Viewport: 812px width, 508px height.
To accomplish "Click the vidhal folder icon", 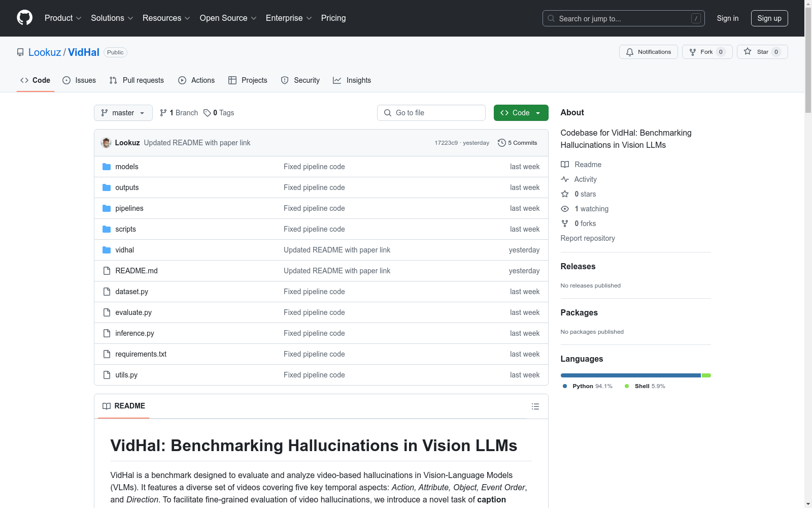I will tap(107, 250).
